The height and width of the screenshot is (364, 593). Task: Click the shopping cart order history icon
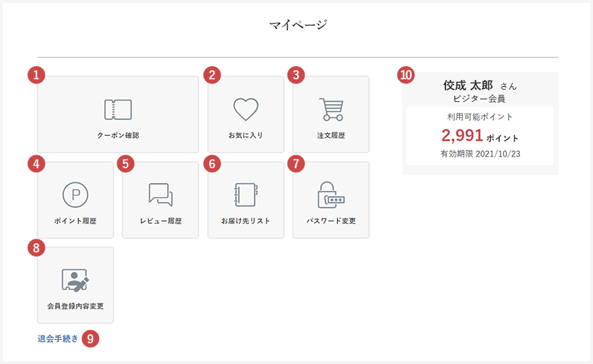click(331, 110)
